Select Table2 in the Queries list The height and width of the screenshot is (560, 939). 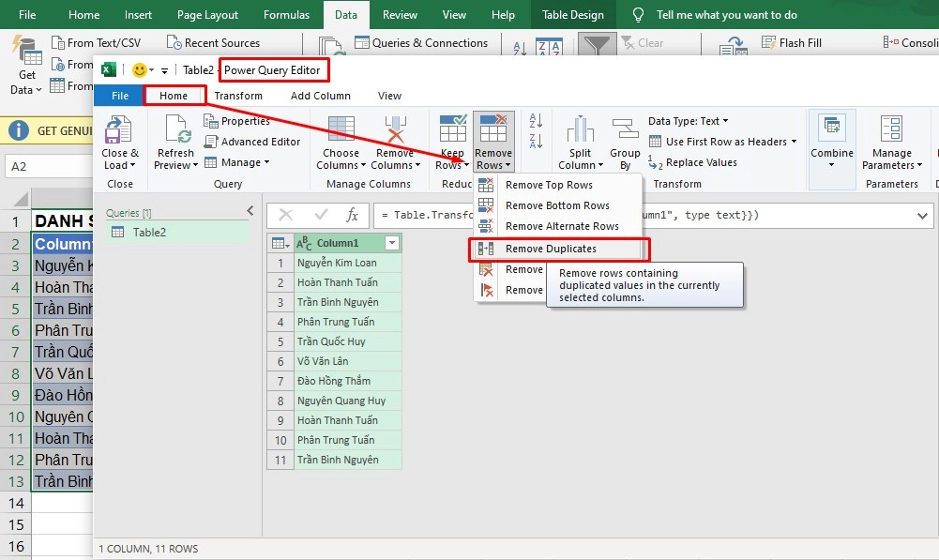pyautogui.click(x=149, y=232)
